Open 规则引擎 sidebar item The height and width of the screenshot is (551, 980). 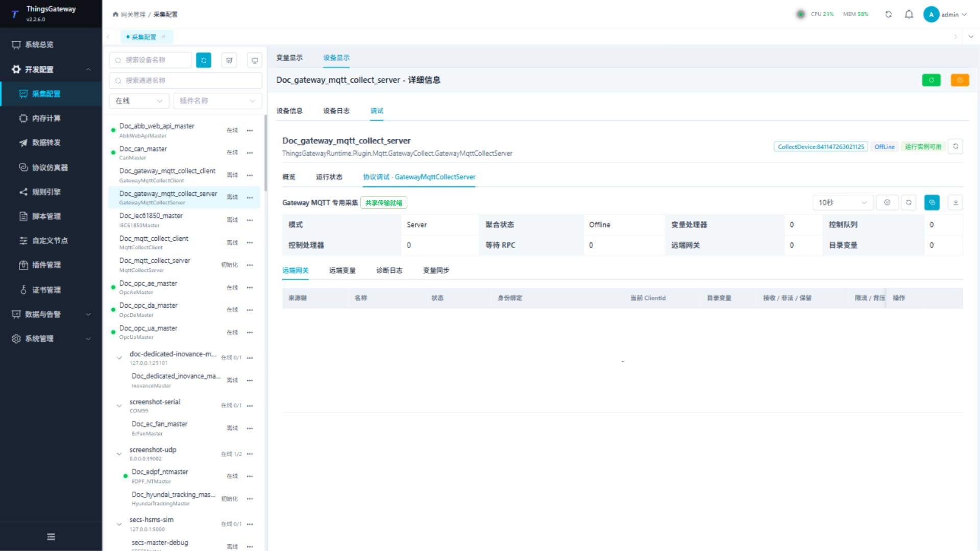point(51,192)
